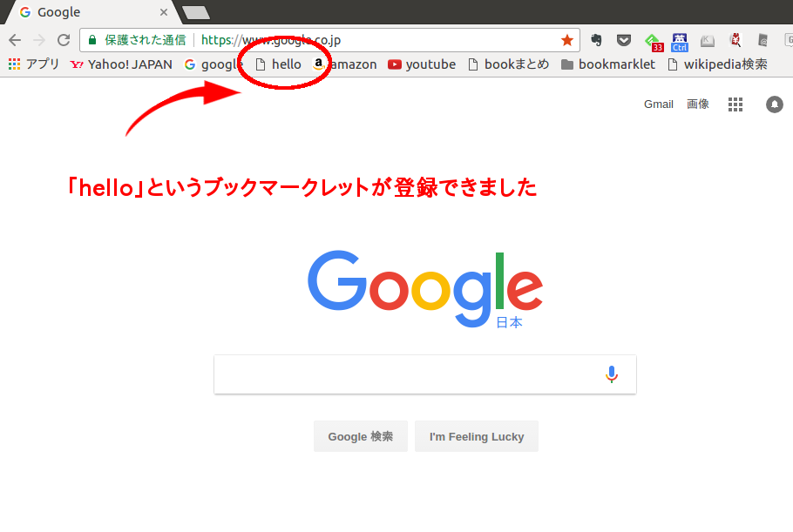793x532 pixels.
Task: Open the Yahoo! JAPAN bookmark
Action: pos(121,64)
